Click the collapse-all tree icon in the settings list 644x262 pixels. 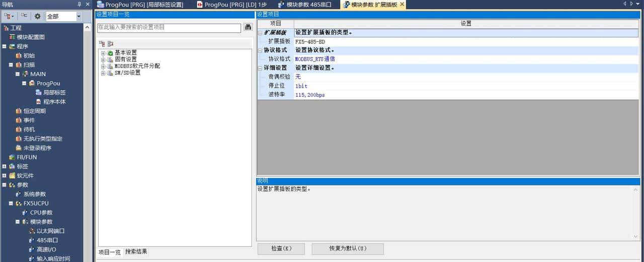click(x=110, y=44)
